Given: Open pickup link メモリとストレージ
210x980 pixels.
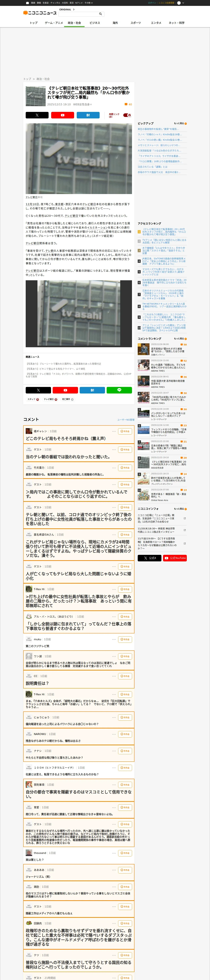Looking at the screenshot, I should coord(159,145).
